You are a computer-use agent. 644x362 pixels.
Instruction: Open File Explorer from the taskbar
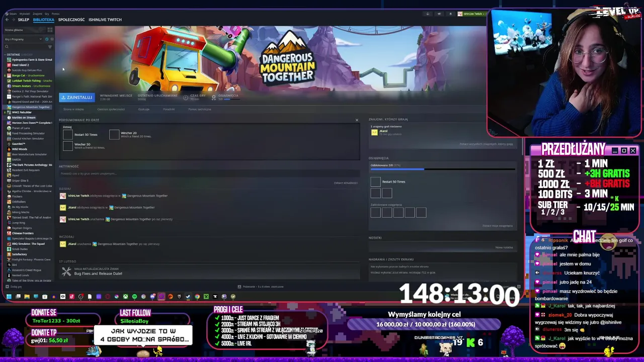(x=27, y=297)
